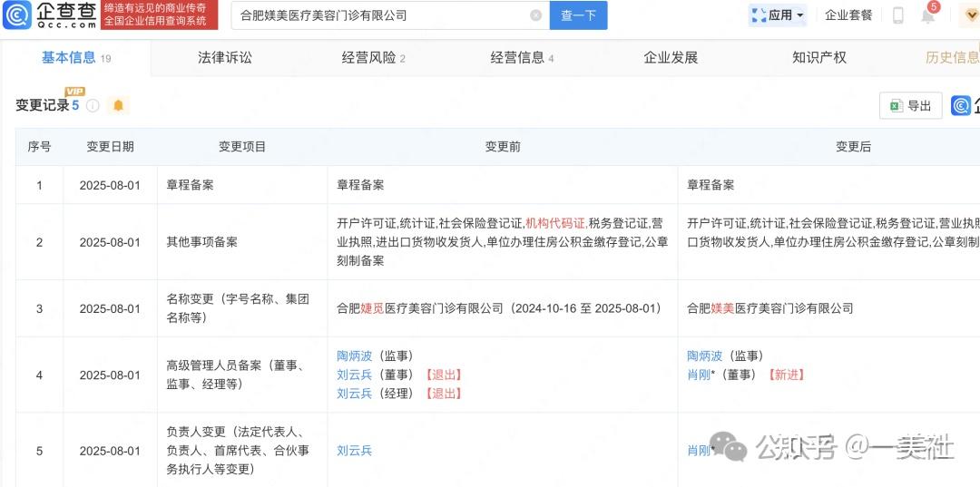Viewport: 980px width, 487px height.
Task: Click 肖刚 (董事) 新进 link
Action: (699, 375)
